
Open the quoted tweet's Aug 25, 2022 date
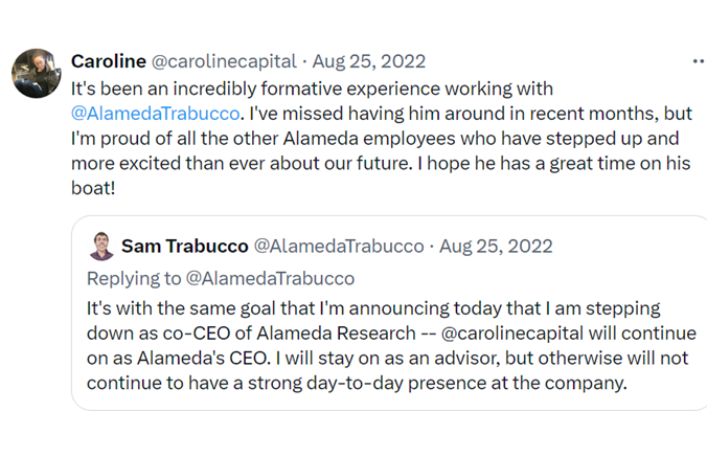point(496,246)
